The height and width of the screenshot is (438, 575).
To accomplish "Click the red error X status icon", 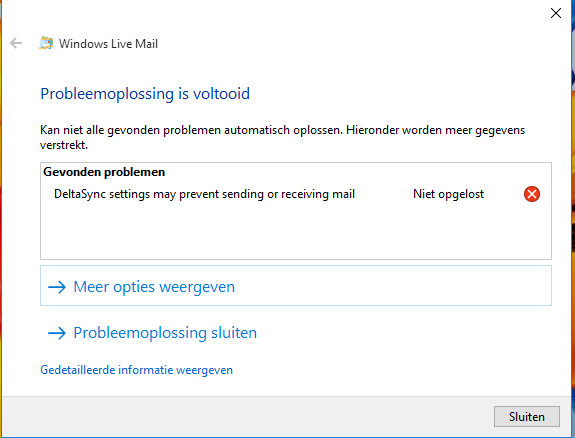I will 531,194.
